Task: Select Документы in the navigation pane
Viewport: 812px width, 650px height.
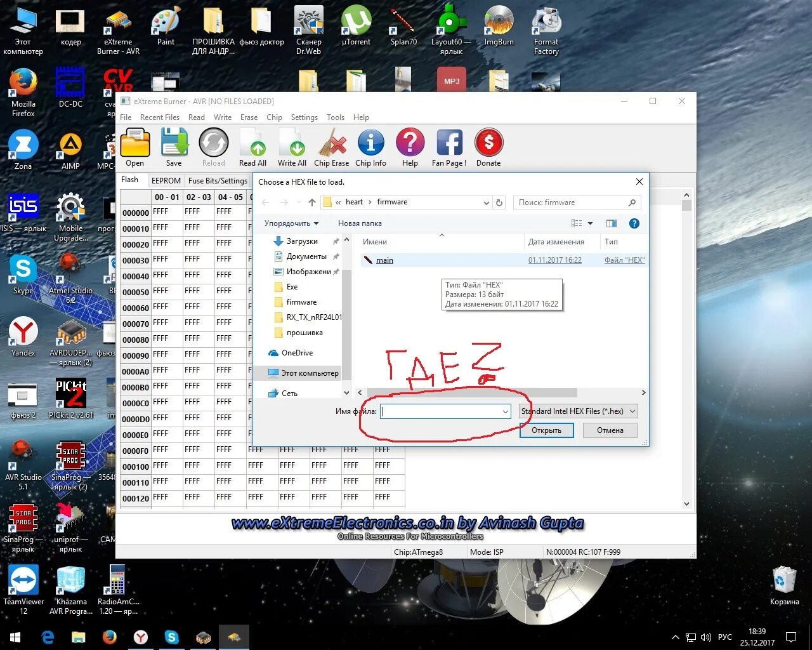Action: click(306, 256)
